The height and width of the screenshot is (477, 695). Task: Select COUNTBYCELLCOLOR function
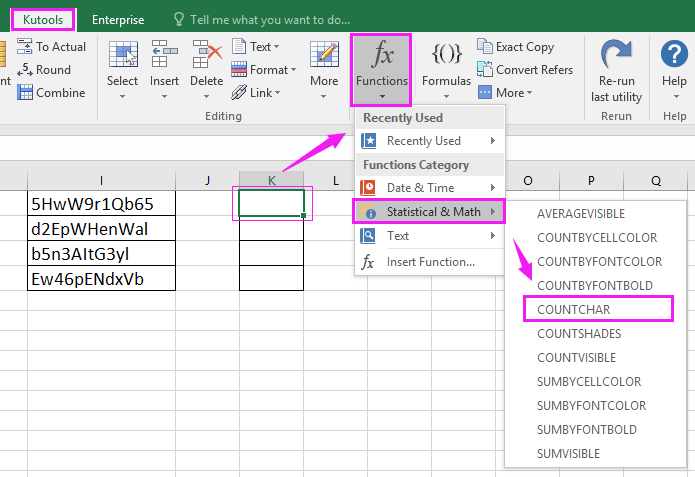point(596,238)
